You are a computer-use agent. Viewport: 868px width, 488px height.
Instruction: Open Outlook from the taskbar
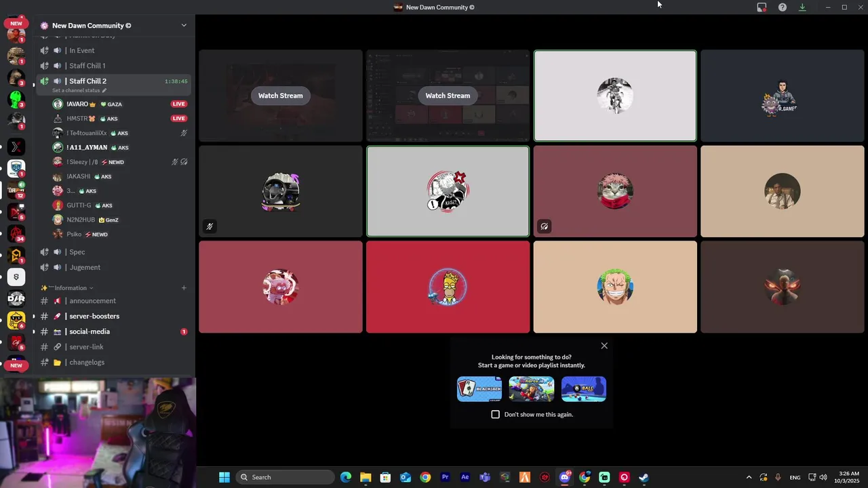(406, 477)
